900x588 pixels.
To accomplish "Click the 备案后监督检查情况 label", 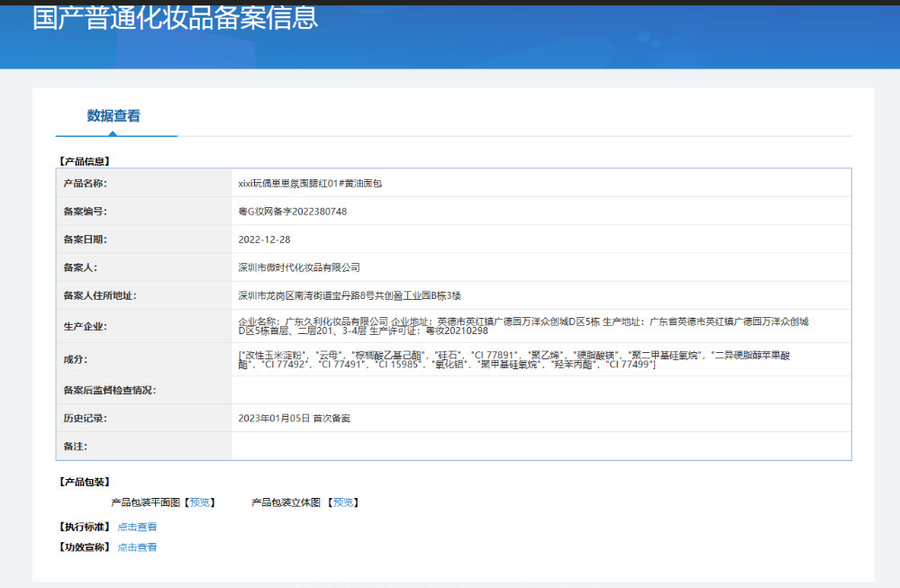I will 110,390.
